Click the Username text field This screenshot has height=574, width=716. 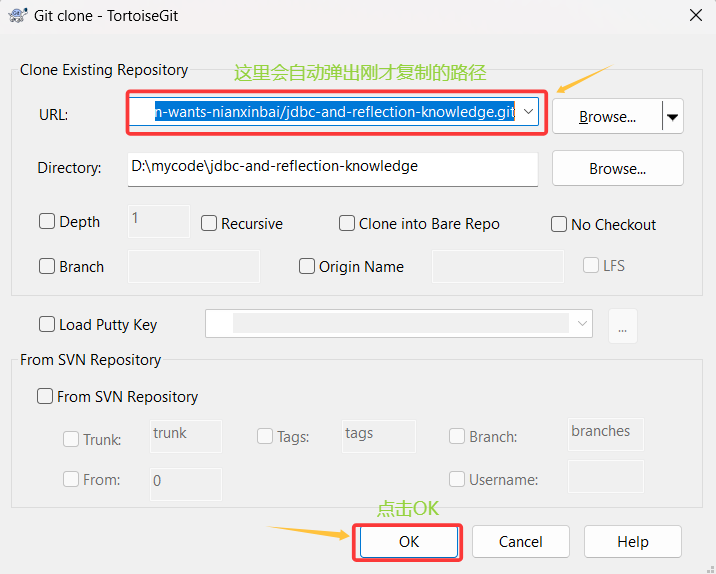click(605, 476)
